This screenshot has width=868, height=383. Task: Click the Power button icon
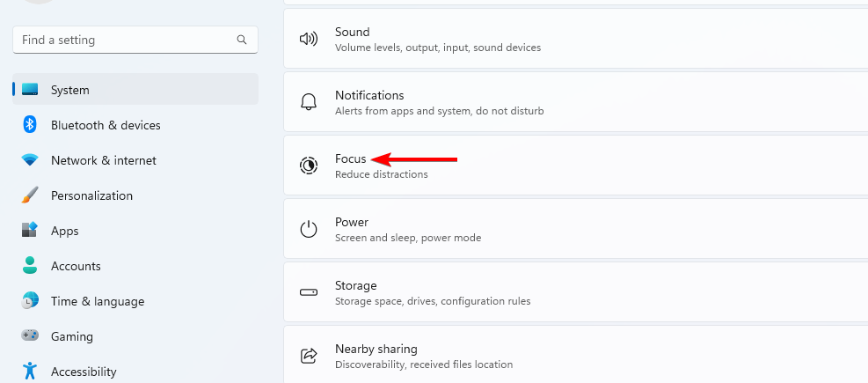click(309, 229)
